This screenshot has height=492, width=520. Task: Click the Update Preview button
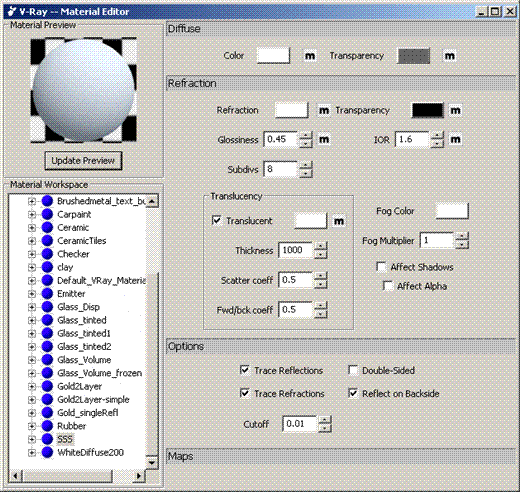click(x=83, y=161)
